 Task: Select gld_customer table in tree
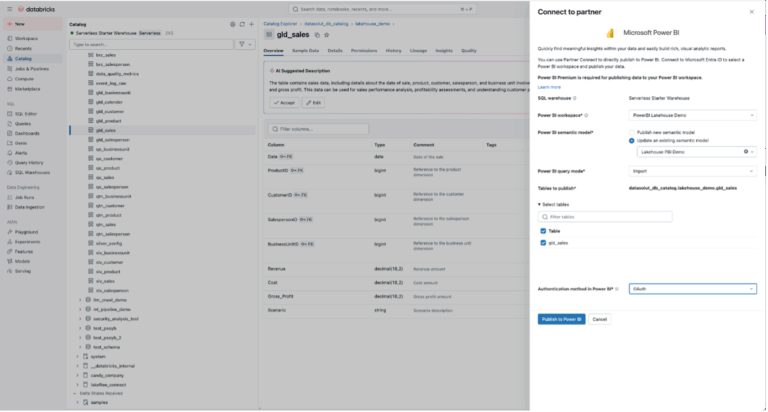point(110,111)
